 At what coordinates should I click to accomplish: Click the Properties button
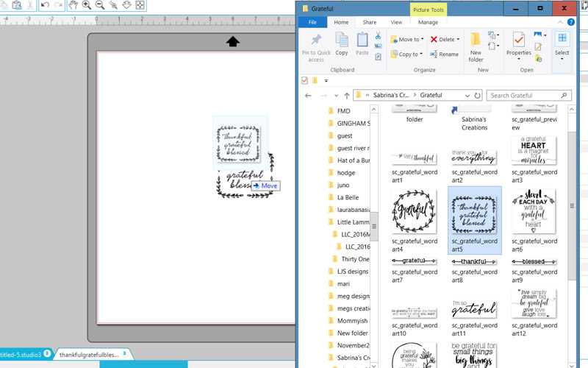[519, 46]
